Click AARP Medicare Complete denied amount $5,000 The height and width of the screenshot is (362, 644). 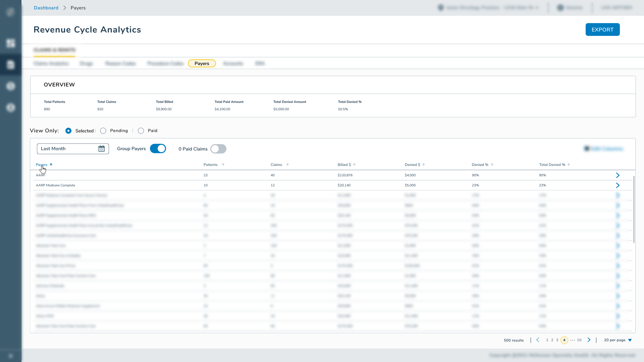pos(410,185)
